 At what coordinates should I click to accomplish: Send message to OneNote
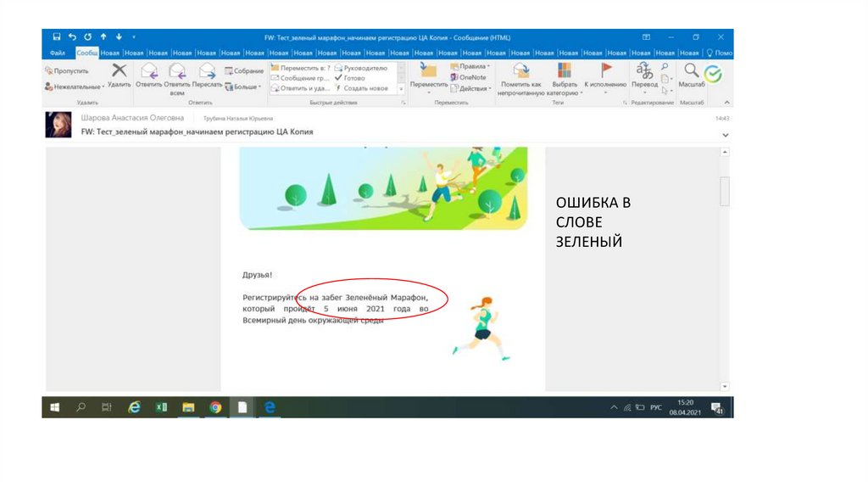tap(470, 77)
